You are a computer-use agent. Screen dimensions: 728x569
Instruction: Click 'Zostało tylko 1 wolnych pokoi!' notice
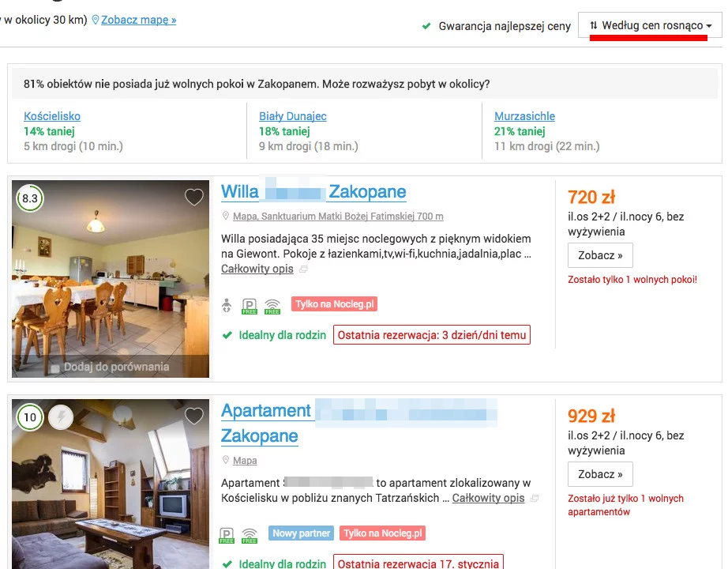[632, 280]
